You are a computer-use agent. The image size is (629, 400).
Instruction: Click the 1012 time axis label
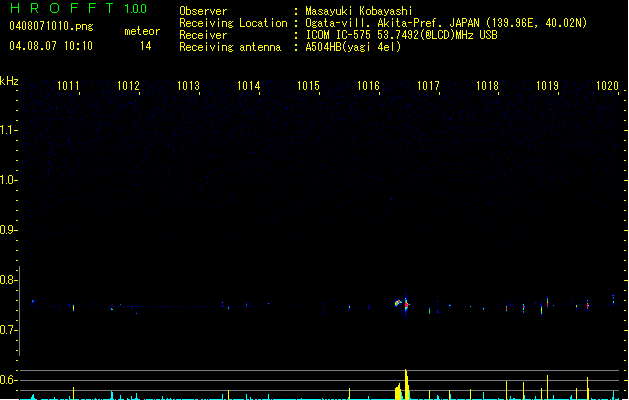pyautogui.click(x=128, y=85)
